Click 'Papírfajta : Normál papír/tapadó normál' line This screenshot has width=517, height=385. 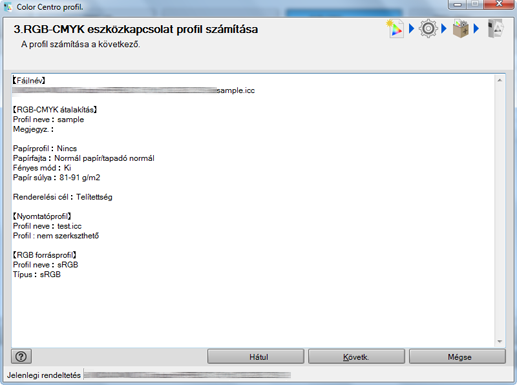pyautogui.click(x=83, y=158)
